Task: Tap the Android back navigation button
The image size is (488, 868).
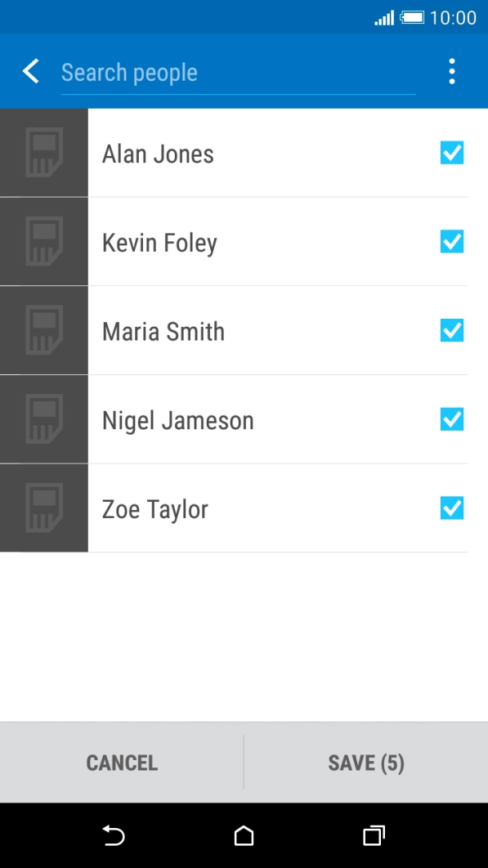Action: click(114, 835)
